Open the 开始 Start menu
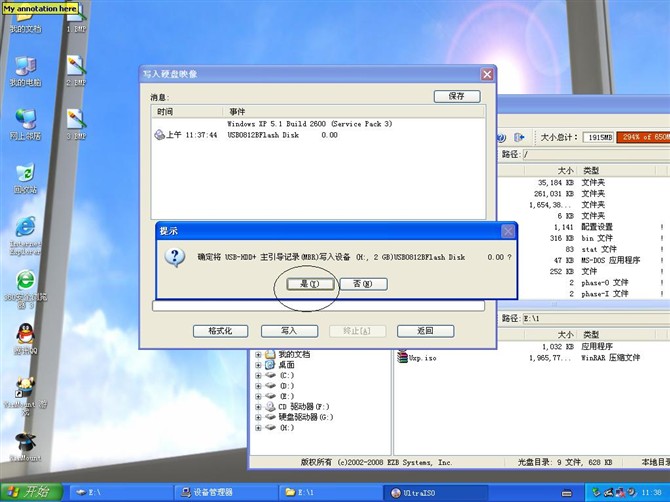Viewport: 670px width, 502px height. pyautogui.click(x=30, y=492)
